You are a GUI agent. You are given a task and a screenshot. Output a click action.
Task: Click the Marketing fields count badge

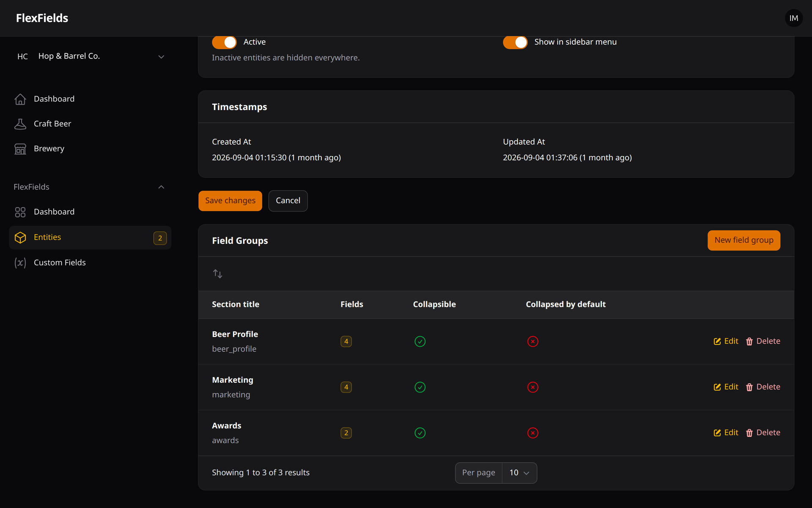[x=346, y=387]
